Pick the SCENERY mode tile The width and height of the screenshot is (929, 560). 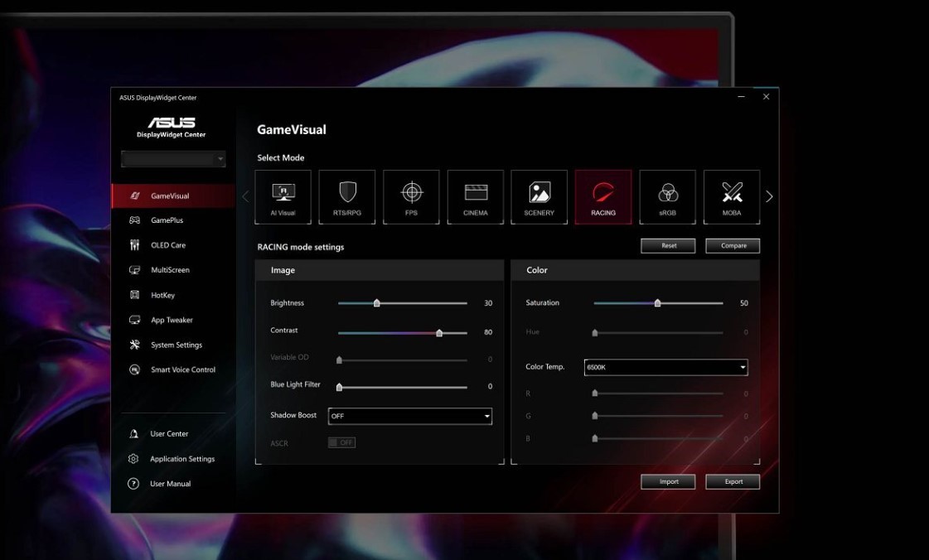[539, 197]
